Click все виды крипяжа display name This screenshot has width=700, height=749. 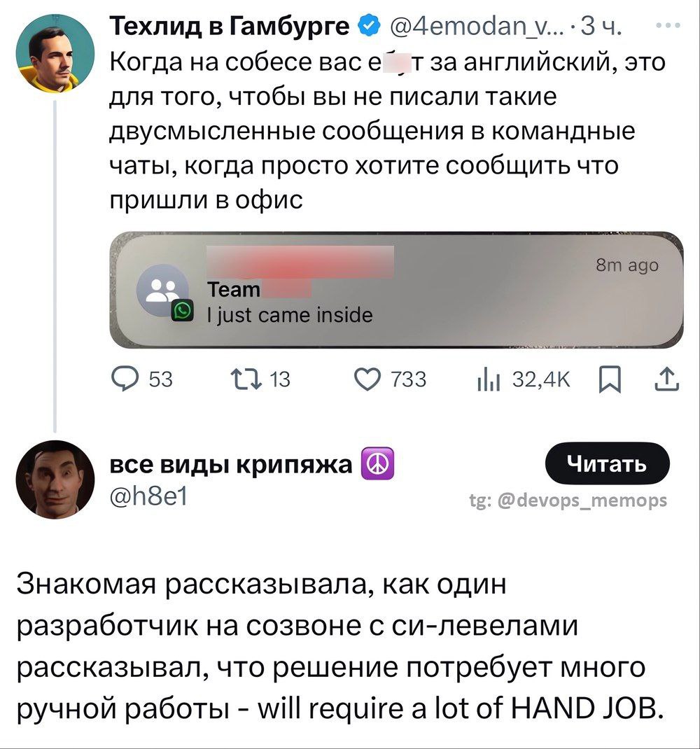pyautogui.click(x=232, y=464)
